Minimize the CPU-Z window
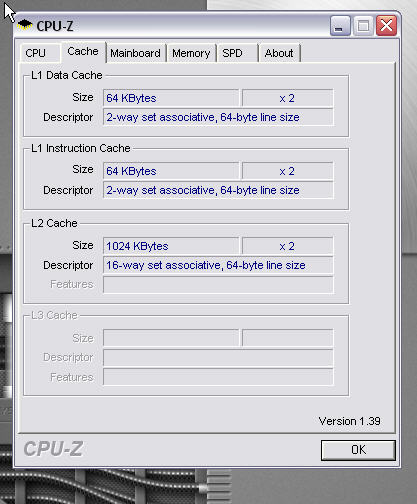The width and height of the screenshot is (417, 504). [340, 25]
